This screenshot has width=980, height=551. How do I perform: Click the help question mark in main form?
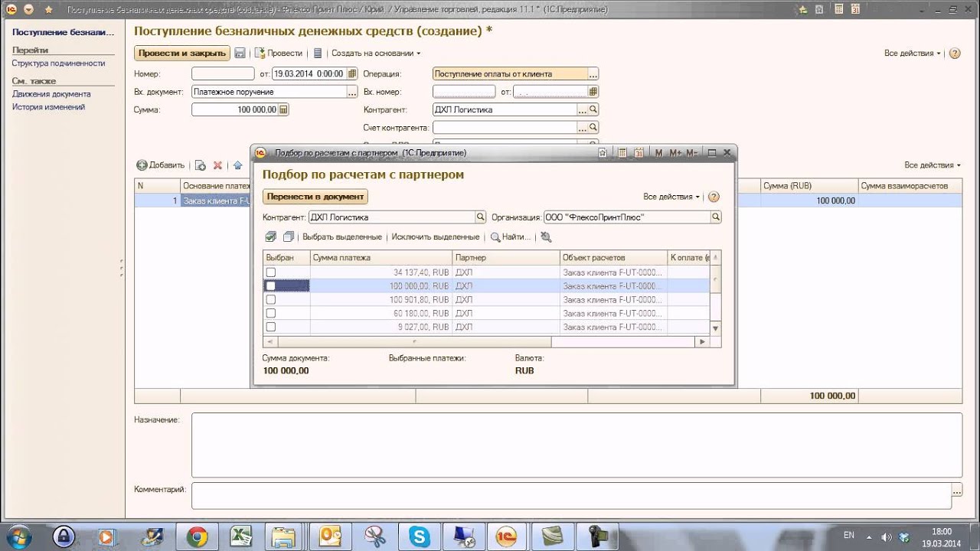tap(954, 54)
